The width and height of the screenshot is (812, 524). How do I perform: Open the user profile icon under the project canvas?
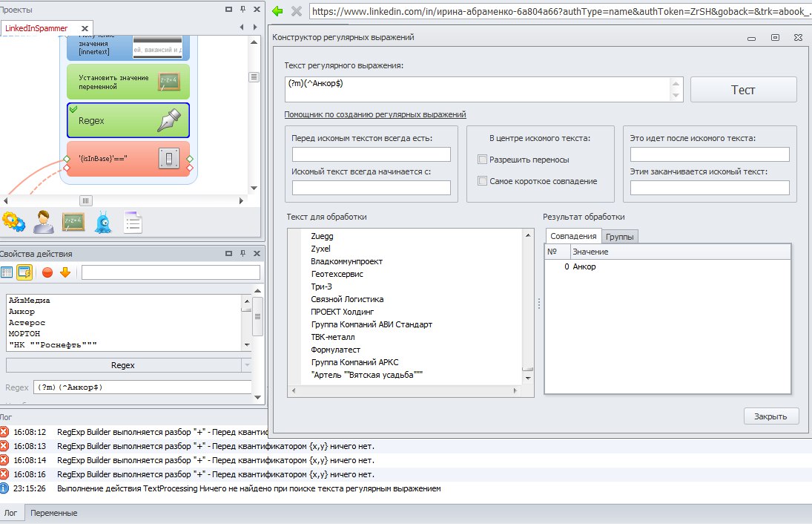click(44, 222)
